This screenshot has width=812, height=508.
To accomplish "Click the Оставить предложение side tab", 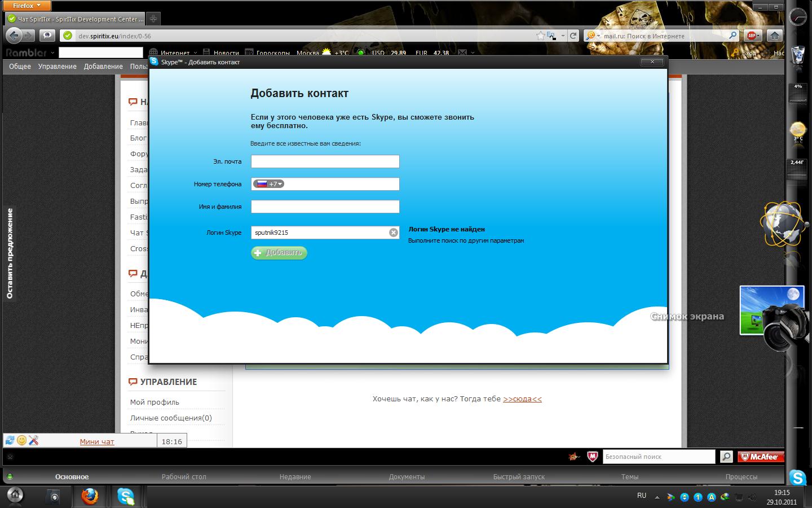I will tap(10, 253).
